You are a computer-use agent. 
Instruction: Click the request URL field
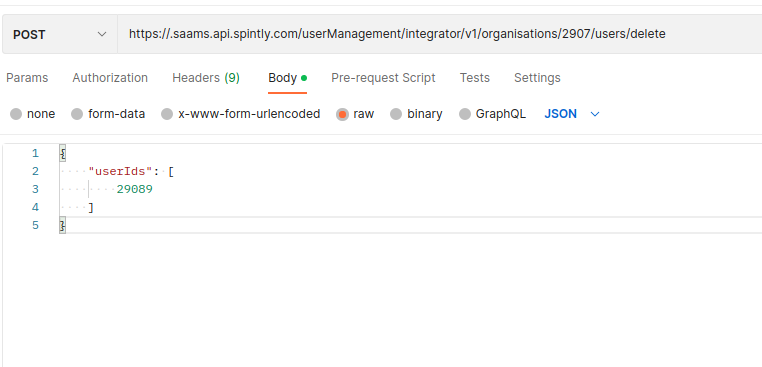[x=440, y=34]
